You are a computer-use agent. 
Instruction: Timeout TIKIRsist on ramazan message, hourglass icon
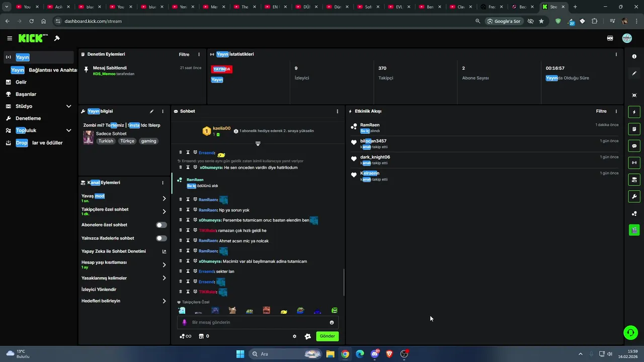(188, 230)
